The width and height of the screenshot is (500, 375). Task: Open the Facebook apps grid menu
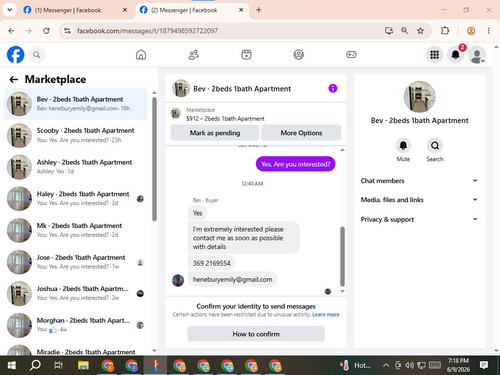(434, 55)
